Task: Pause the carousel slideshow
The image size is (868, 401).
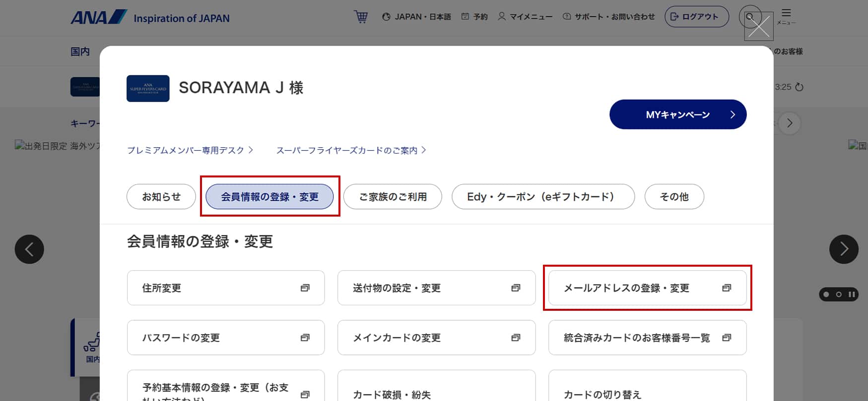Action: tap(852, 294)
